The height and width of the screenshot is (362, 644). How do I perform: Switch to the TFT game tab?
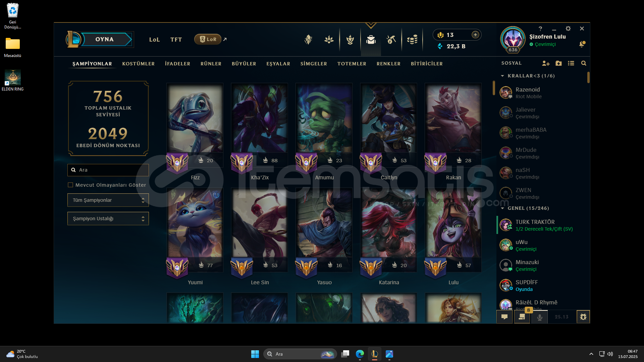[176, 40]
